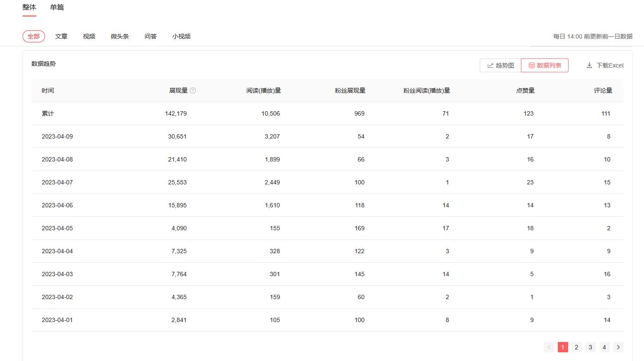Click the download icon beside 下载Excel

tap(589, 65)
